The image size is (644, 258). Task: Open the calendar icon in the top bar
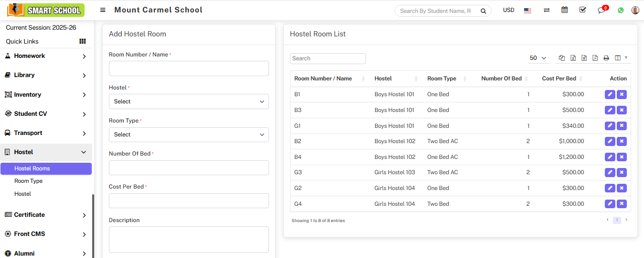click(565, 10)
